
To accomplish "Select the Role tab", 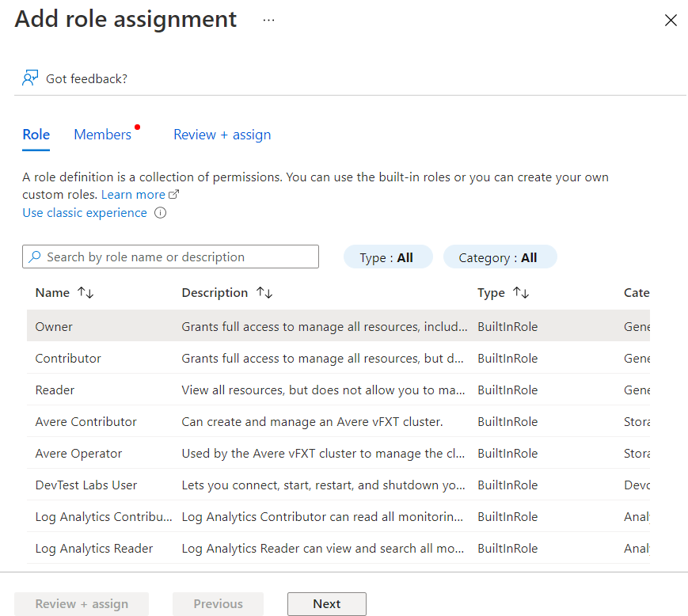I will coord(36,135).
